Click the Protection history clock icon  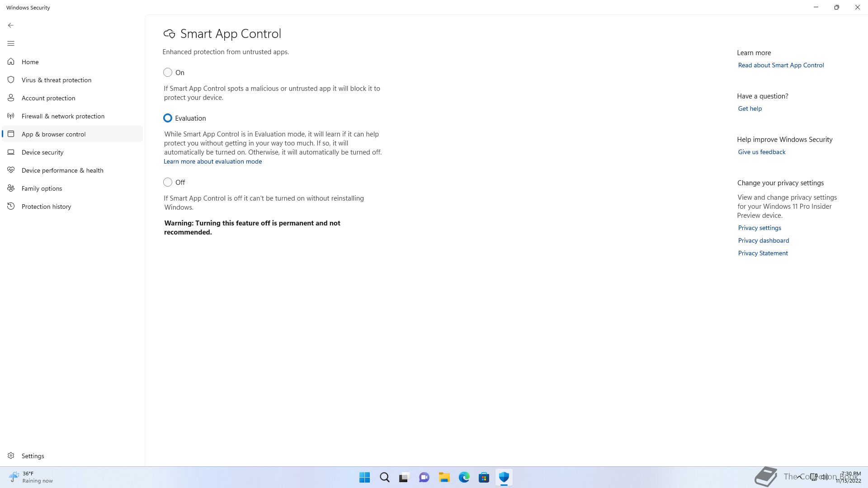coord(11,206)
